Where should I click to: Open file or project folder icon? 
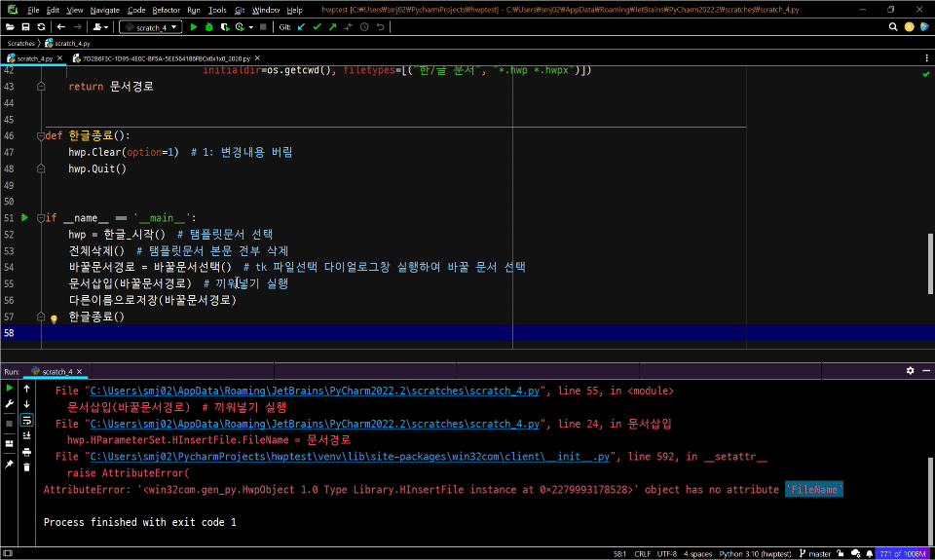coord(10,27)
